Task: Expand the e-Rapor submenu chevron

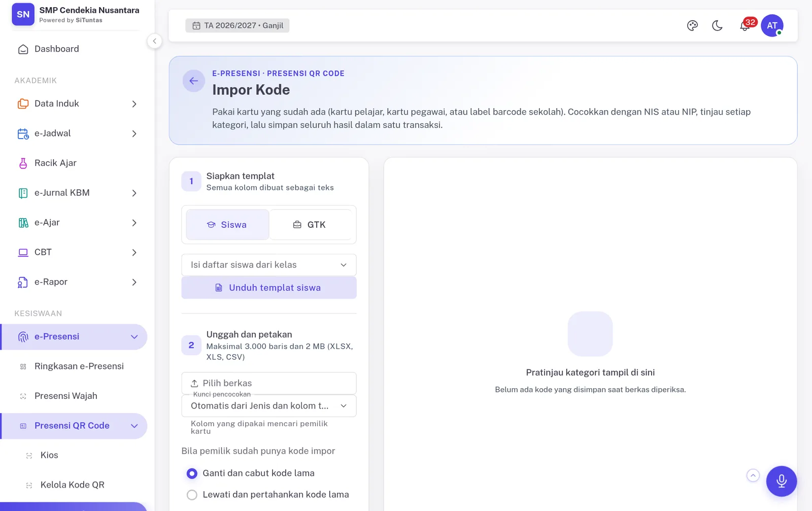Action: click(134, 282)
